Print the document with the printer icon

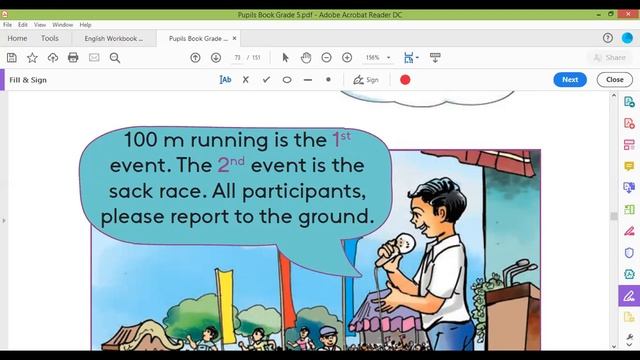pyautogui.click(x=73, y=58)
